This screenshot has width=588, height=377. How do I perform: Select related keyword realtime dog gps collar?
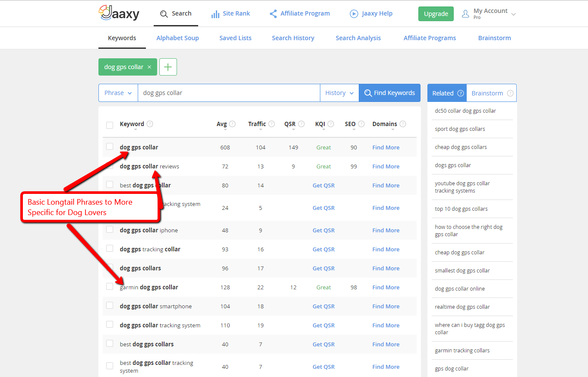(x=462, y=307)
